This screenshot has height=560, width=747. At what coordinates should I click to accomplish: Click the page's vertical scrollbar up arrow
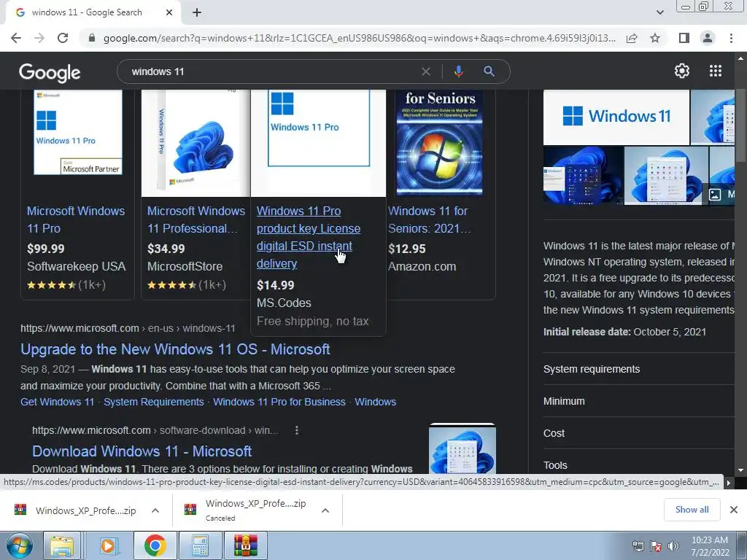(740, 58)
